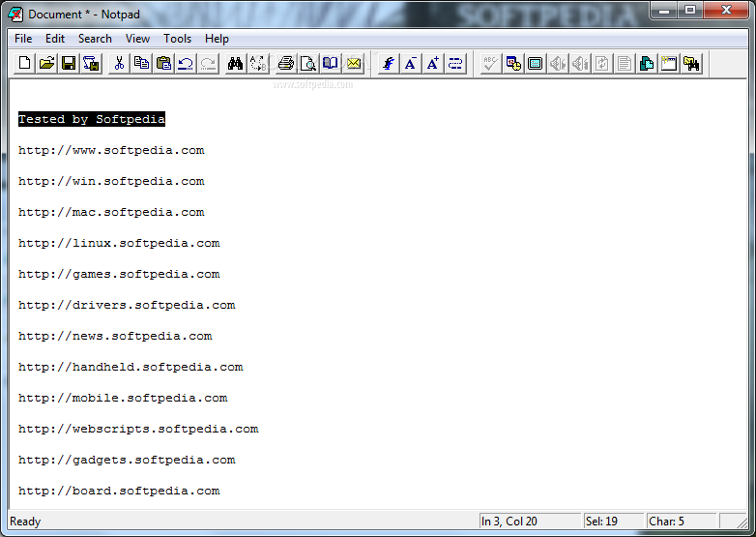Click the http://gadgets.softpedia.com line

click(127, 460)
